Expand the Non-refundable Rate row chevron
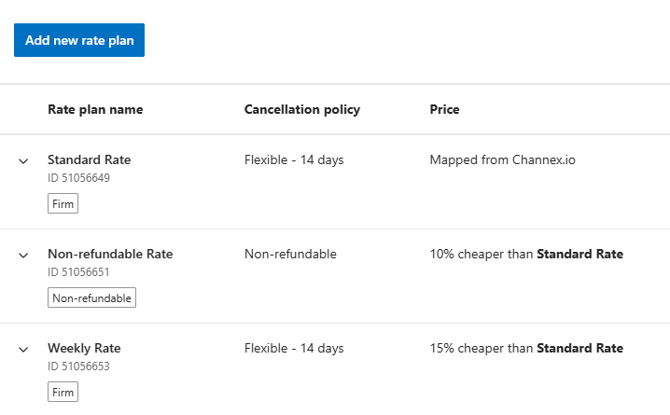670x415 pixels. pos(24,255)
